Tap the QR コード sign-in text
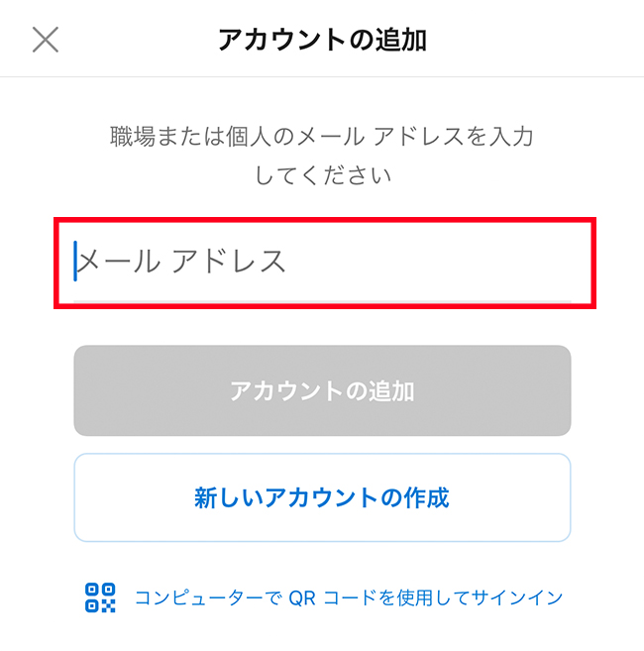The height and width of the screenshot is (651, 644). click(348, 597)
